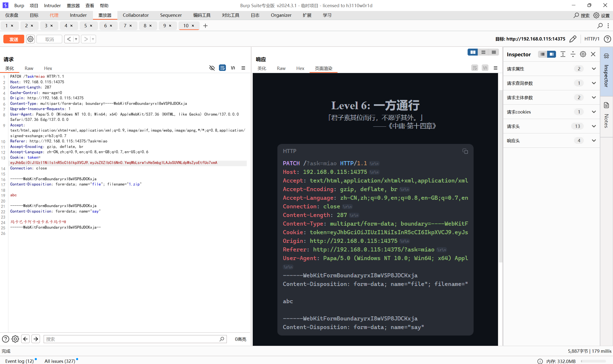
Task: Click top-right 搜索 search icon
Action: pyautogui.click(x=576, y=16)
